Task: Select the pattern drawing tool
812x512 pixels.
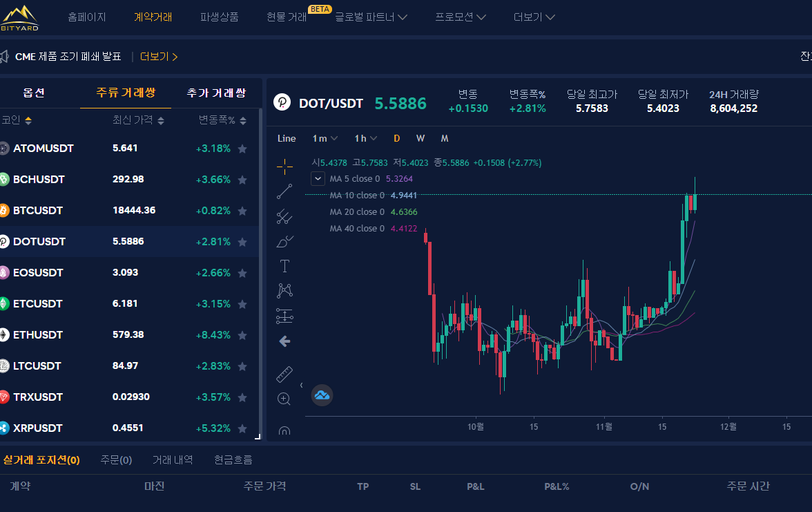Action: click(x=284, y=291)
